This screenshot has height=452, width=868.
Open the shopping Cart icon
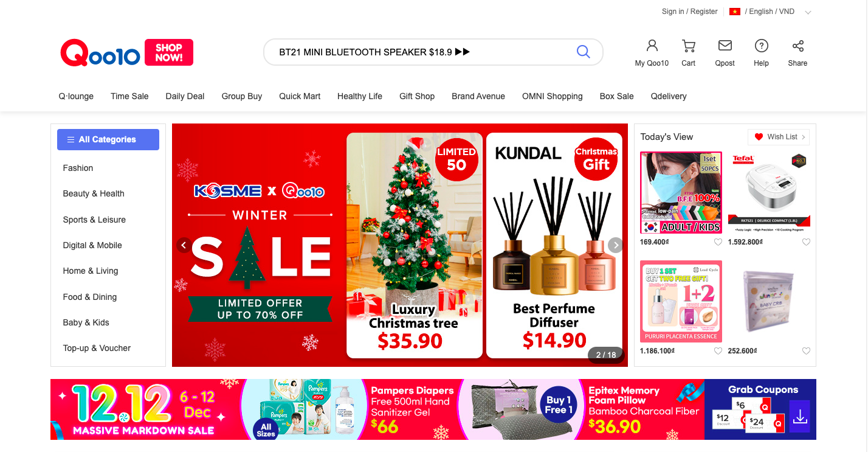click(688, 46)
